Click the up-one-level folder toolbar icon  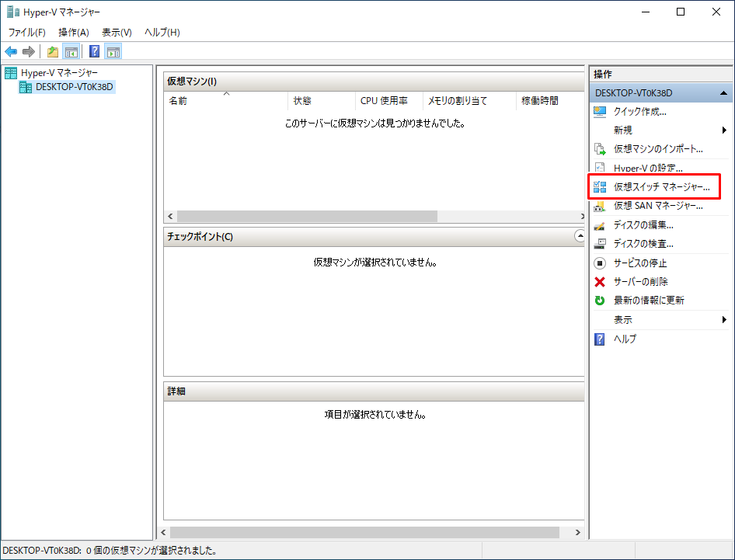click(52, 52)
